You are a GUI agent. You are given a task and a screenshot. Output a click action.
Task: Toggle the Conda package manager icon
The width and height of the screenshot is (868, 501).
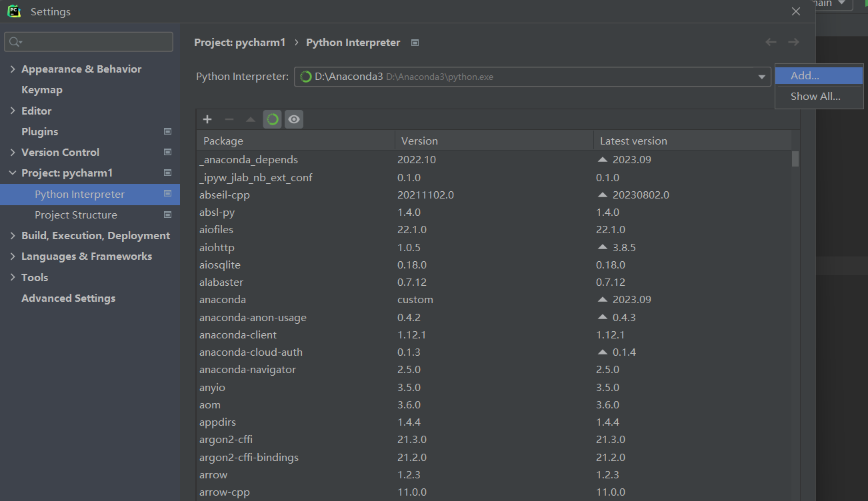click(272, 119)
